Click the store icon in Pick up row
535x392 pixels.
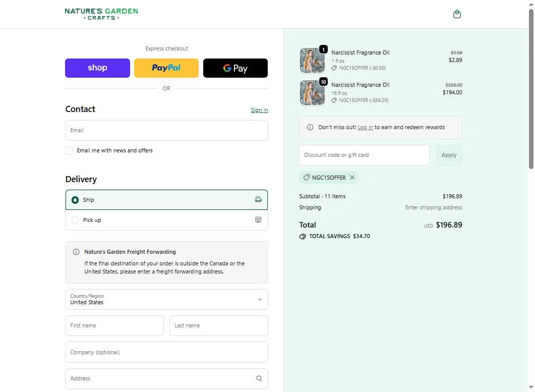258,219
